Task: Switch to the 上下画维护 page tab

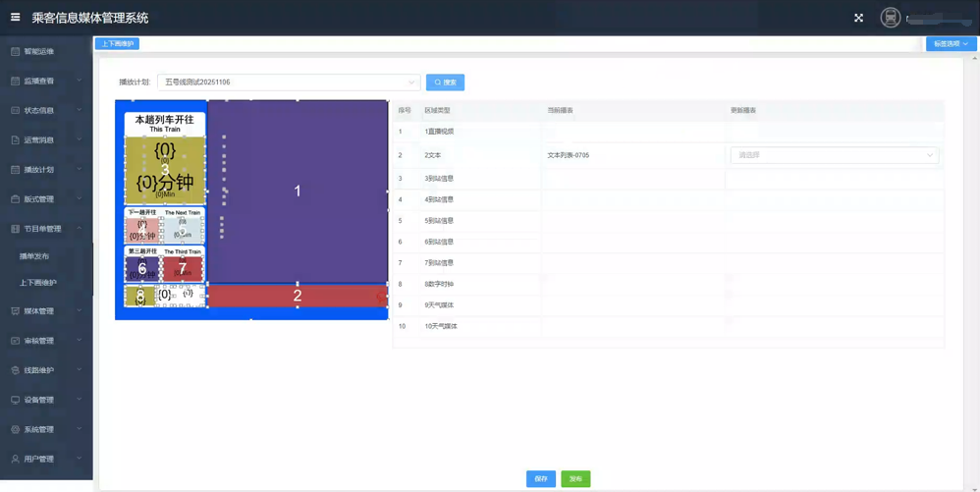Action: pos(117,44)
